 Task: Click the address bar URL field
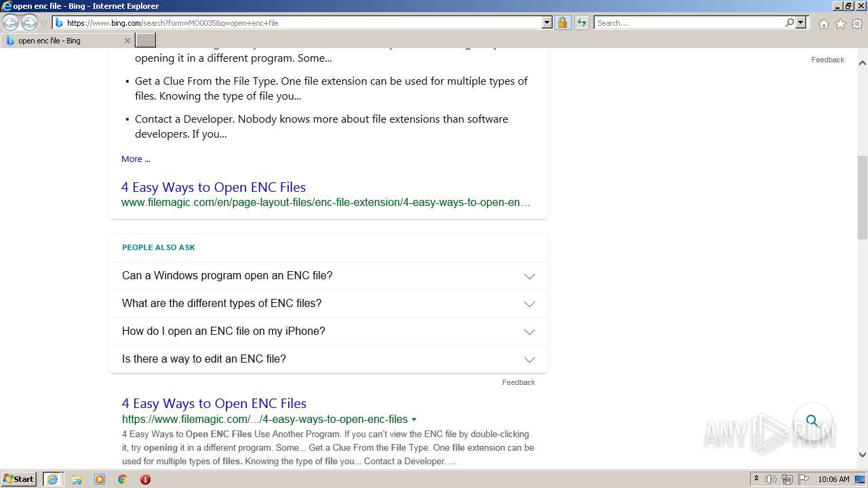(x=302, y=23)
